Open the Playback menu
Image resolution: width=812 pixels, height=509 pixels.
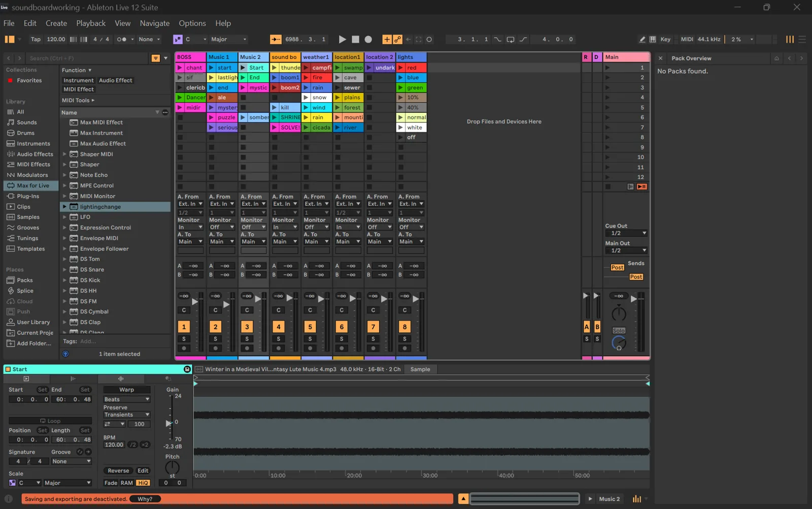tap(91, 23)
